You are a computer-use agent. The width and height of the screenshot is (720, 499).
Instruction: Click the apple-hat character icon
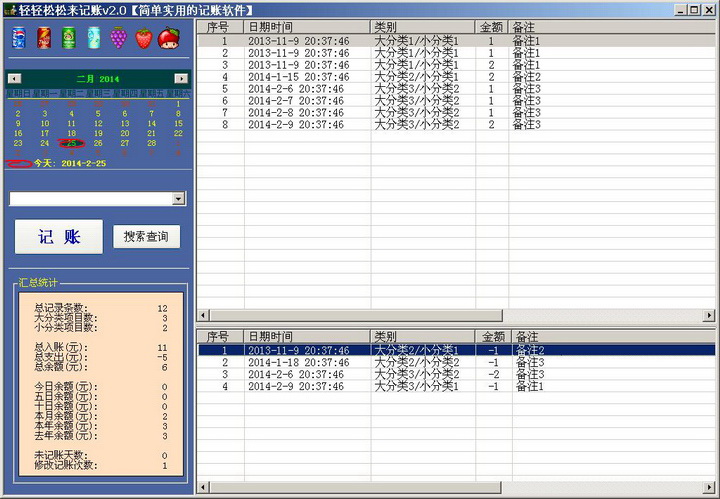tap(169, 38)
